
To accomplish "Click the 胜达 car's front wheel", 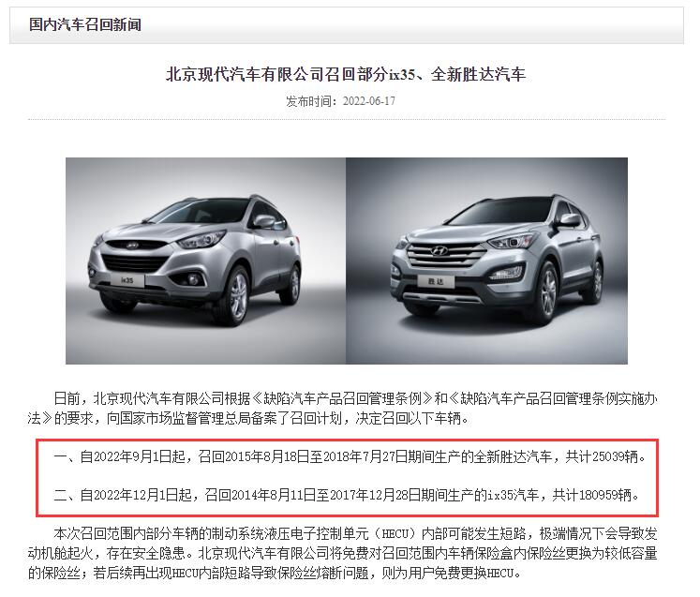I will point(546,291).
